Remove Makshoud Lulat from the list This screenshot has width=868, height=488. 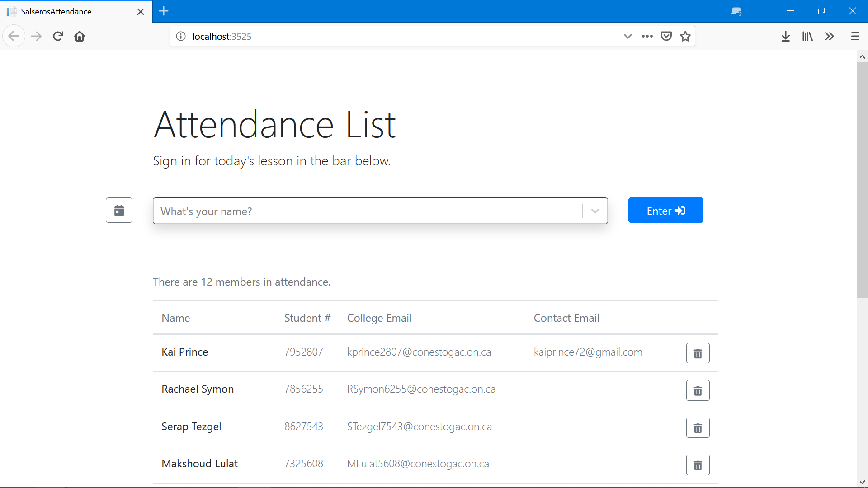point(698,465)
